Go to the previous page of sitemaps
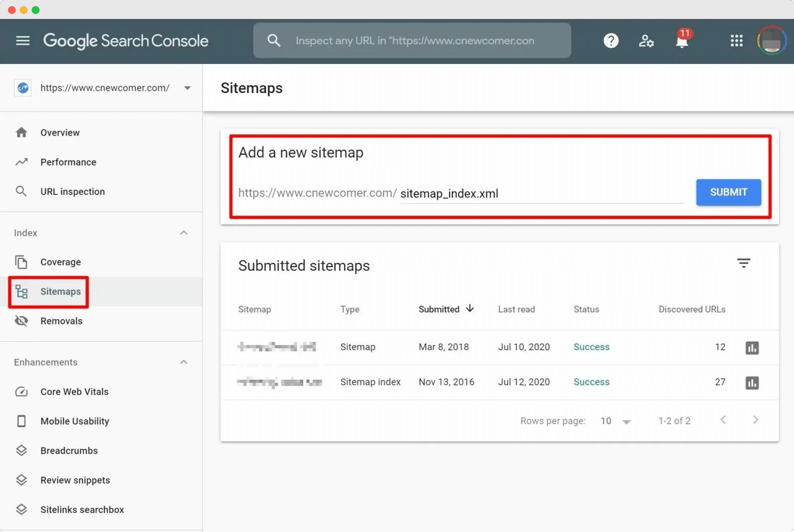 click(x=723, y=420)
